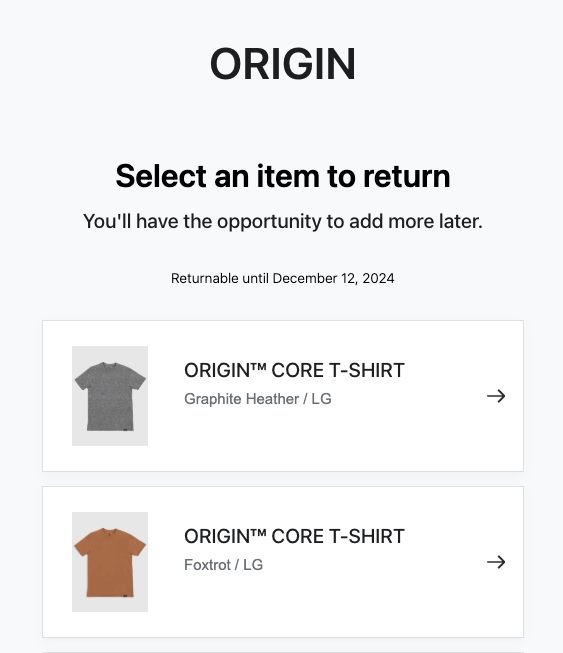563x653 pixels.
Task: Click the collar of the orange T-shirt image
Action: (109, 531)
